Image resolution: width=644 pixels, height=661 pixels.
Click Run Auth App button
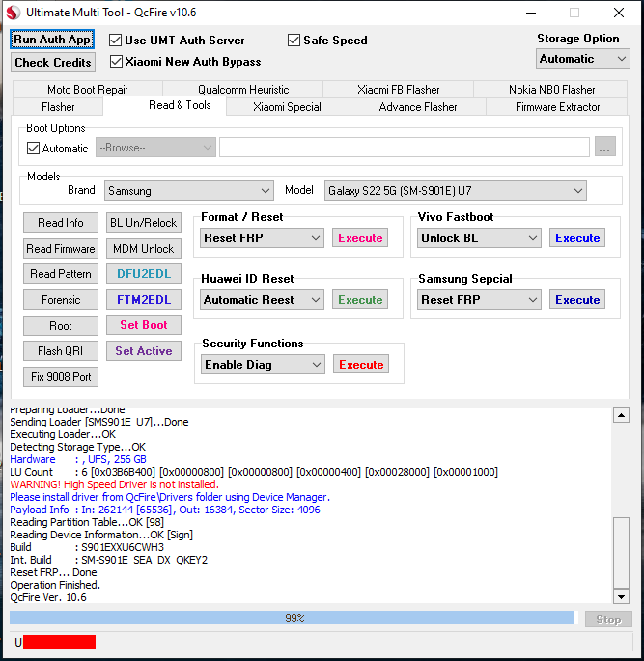coord(52,40)
